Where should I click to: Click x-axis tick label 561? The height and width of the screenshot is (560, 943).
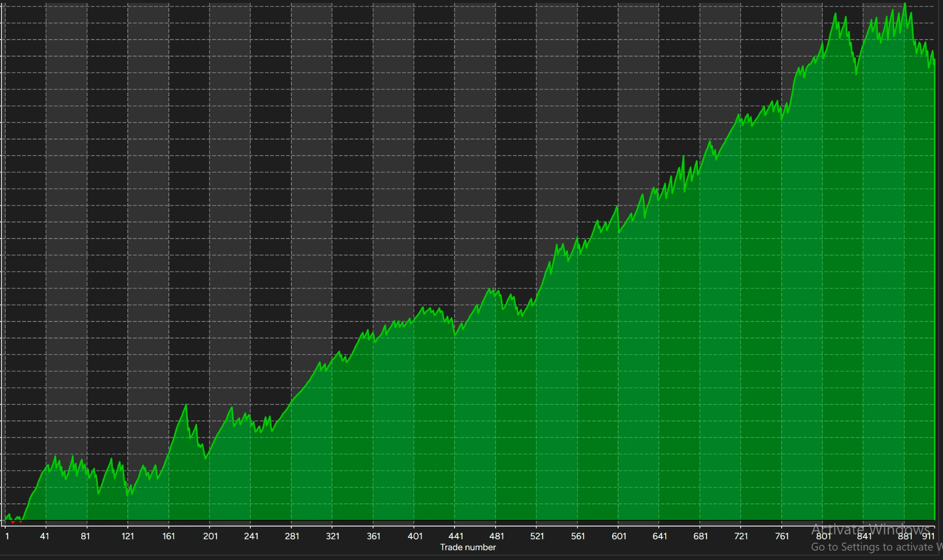(578, 536)
